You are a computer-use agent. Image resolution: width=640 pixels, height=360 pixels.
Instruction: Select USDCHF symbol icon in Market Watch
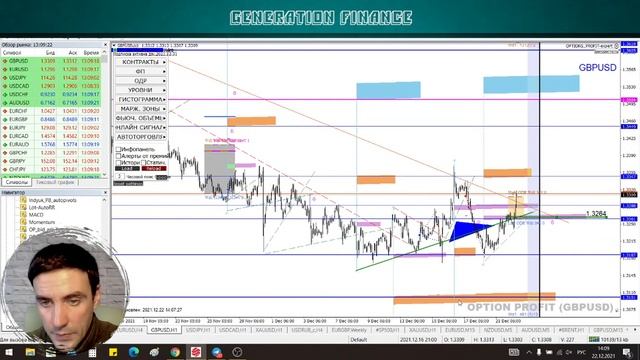click(x=5, y=94)
